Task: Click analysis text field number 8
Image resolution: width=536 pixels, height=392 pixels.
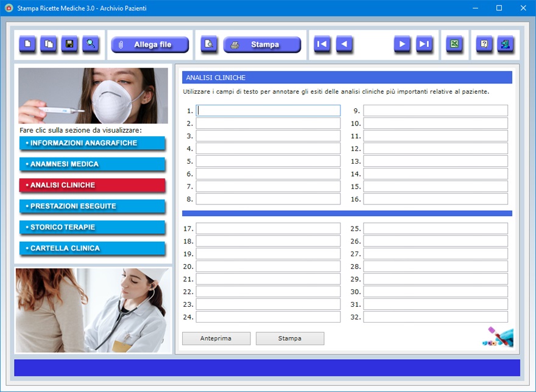Action: tap(268, 199)
